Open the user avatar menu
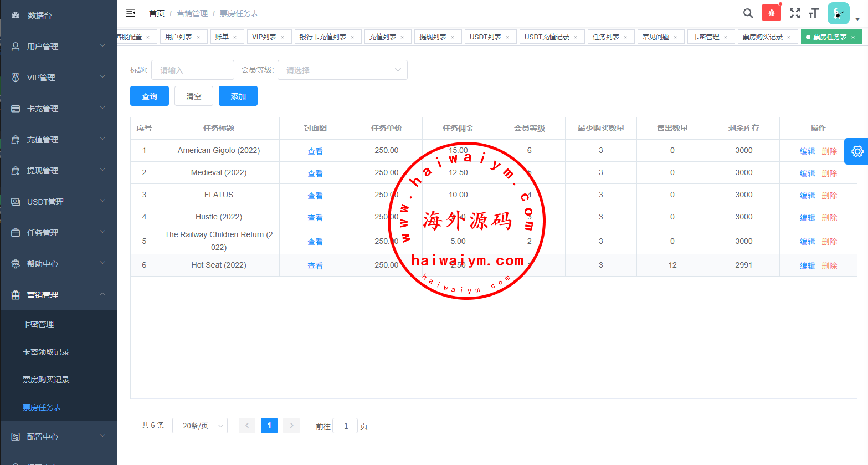This screenshot has width=868, height=465. coord(838,13)
